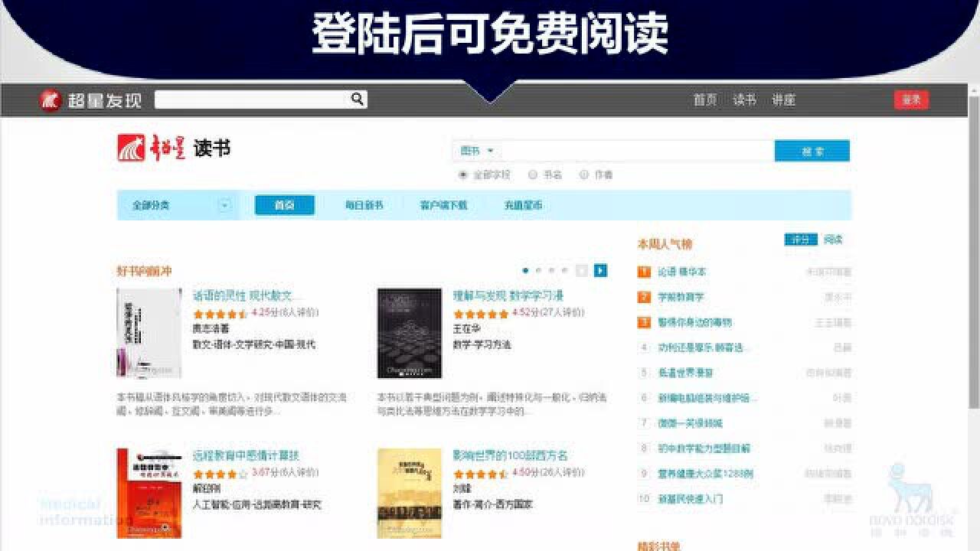The height and width of the screenshot is (551, 980).
Task: Click 读书 in the top dark bar
Action: (x=744, y=100)
